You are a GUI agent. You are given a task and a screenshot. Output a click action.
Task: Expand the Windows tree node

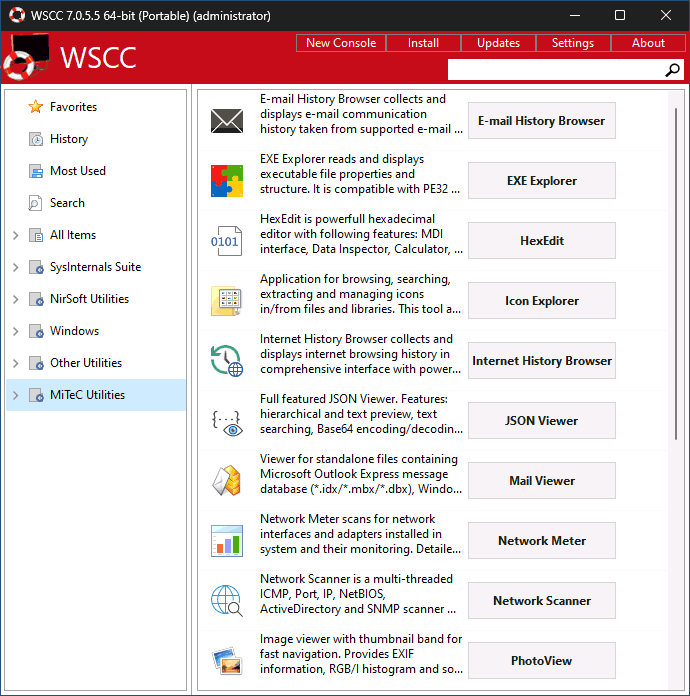[16, 331]
